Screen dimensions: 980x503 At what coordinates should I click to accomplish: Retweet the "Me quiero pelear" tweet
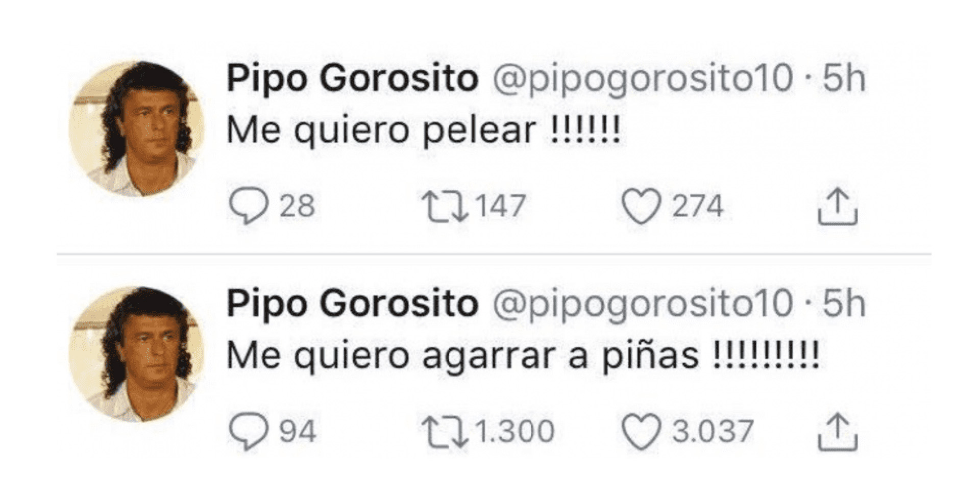click(x=445, y=206)
